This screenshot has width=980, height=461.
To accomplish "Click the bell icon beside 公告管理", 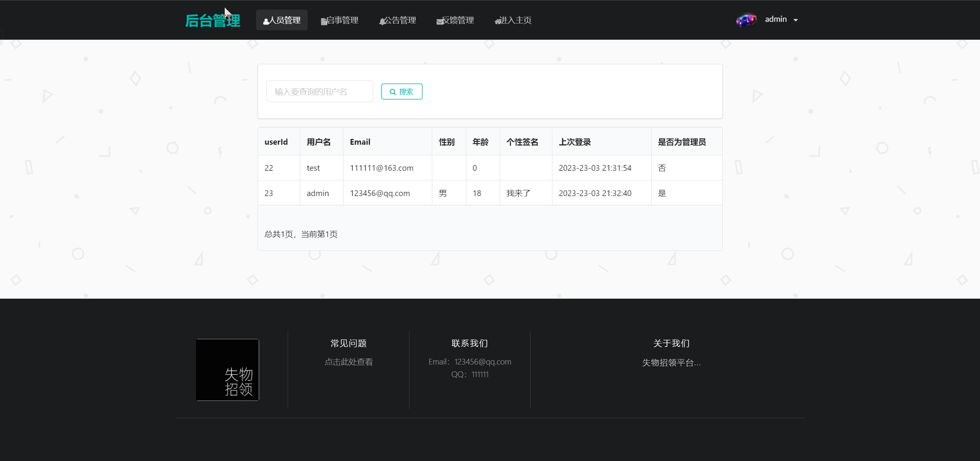I will (382, 21).
